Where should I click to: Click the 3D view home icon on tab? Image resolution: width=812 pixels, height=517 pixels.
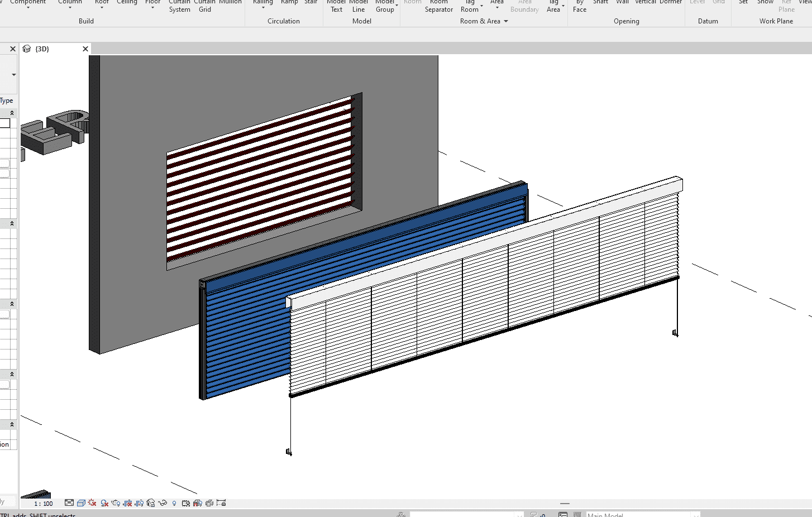(27, 49)
